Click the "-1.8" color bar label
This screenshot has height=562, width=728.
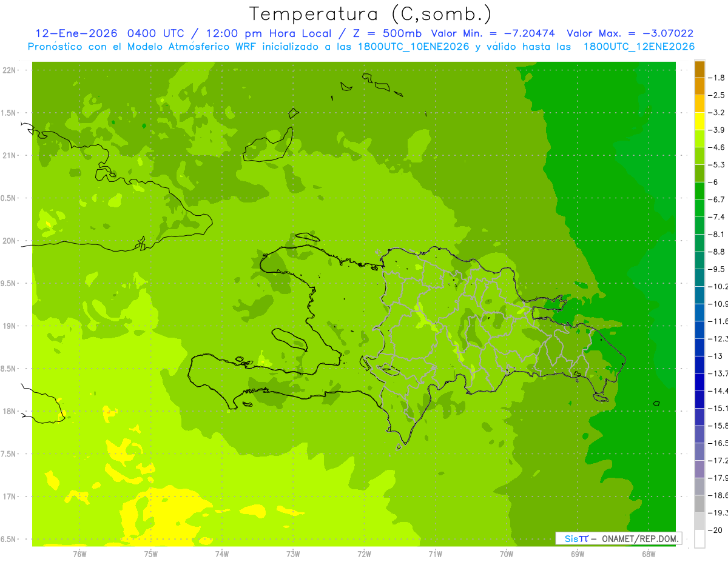pos(716,78)
